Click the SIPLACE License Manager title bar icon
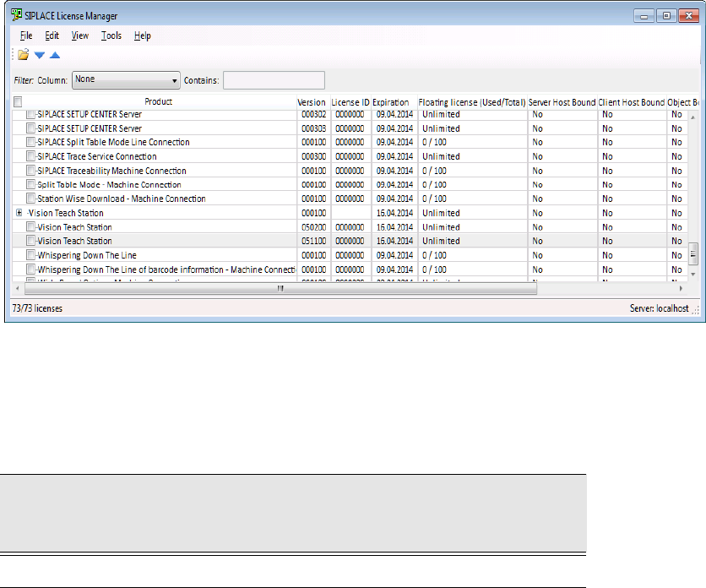The height and width of the screenshot is (588, 706). pos(16,15)
